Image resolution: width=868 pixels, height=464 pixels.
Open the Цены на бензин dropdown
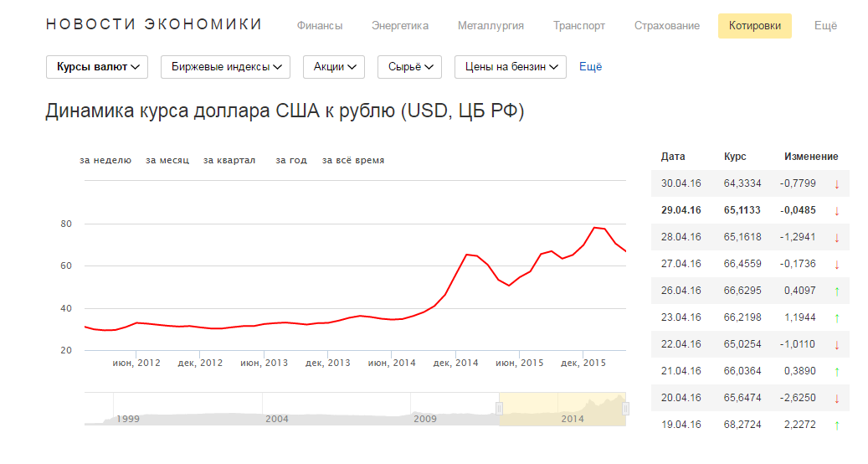click(x=511, y=67)
